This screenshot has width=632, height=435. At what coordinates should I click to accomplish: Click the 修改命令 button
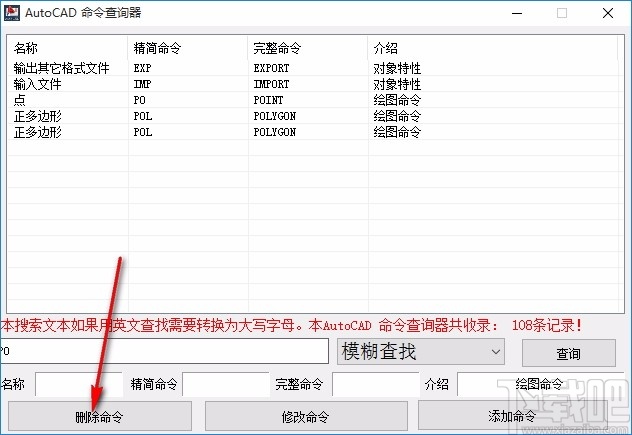(306, 416)
